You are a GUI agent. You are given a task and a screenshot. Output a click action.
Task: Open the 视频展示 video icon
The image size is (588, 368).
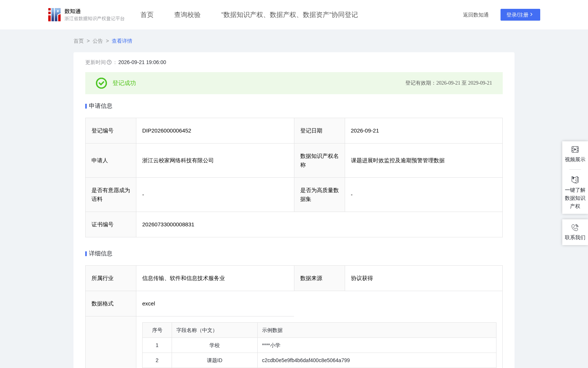click(x=575, y=149)
